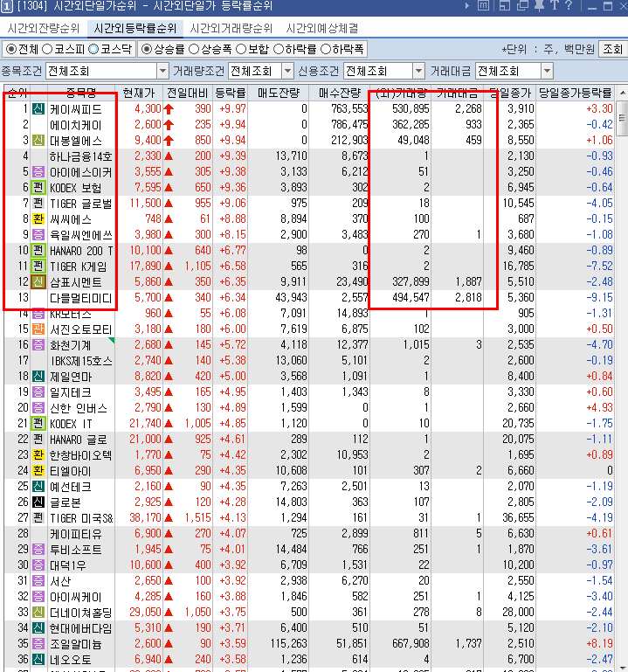The width and height of the screenshot is (628, 672).
Task: Open the 종목조건 dropdown arrow
Action: pyautogui.click(x=162, y=71)
